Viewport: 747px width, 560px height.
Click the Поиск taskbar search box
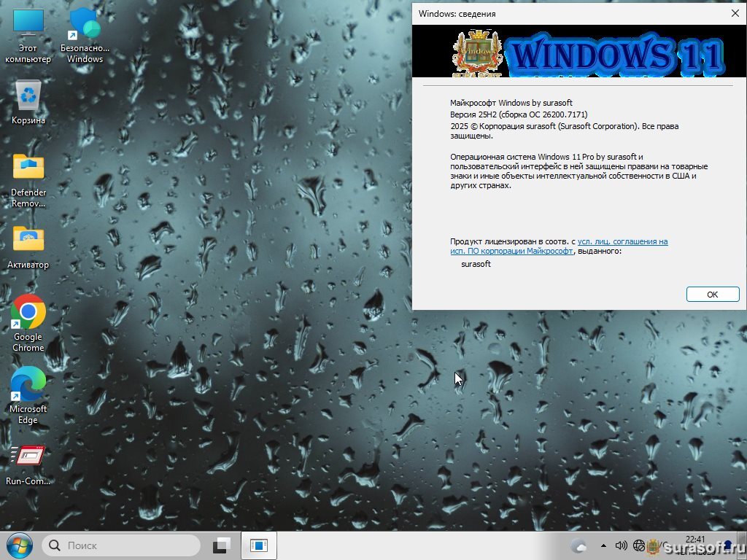click(121, 545)
